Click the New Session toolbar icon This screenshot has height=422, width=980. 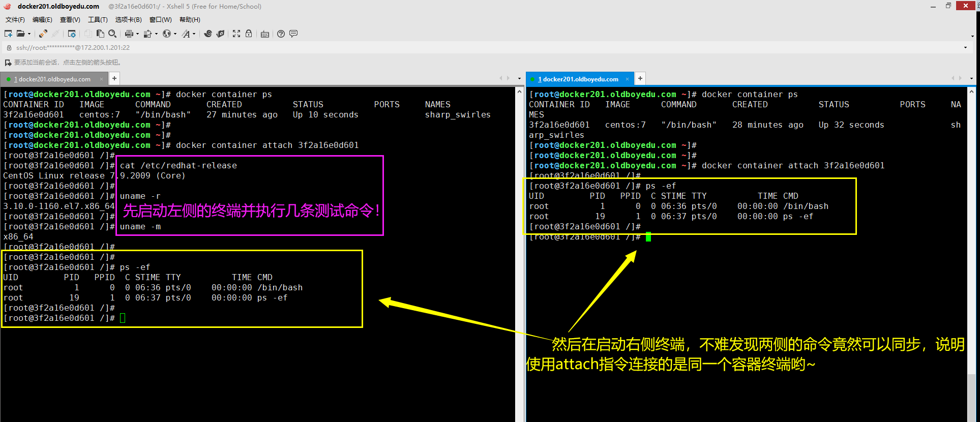pos(8,34)
